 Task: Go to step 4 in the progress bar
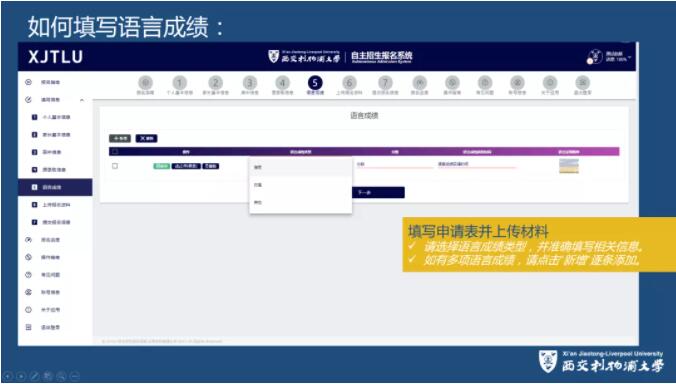(282, 82)
